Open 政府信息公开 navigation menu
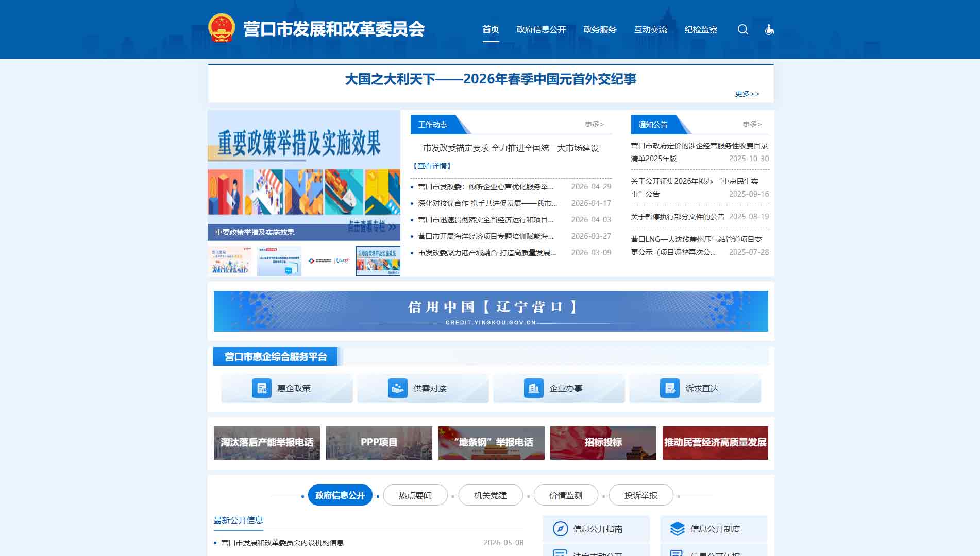This screenshot has width=980, height=556. pyautogui.click(x=541, y=30)
